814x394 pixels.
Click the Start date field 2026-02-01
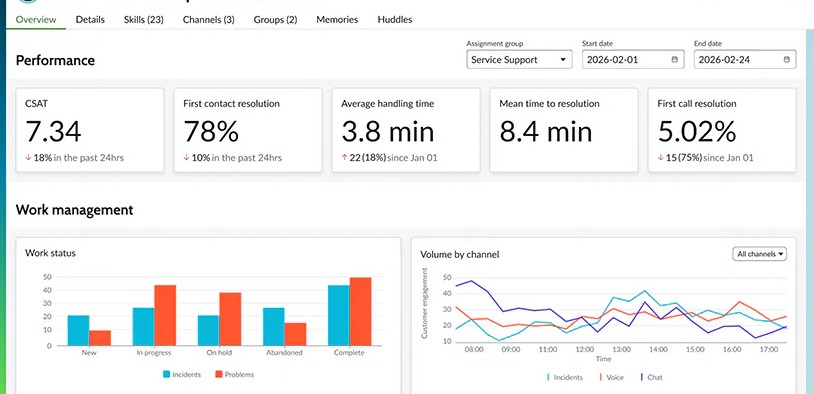[x=632, y=60]
